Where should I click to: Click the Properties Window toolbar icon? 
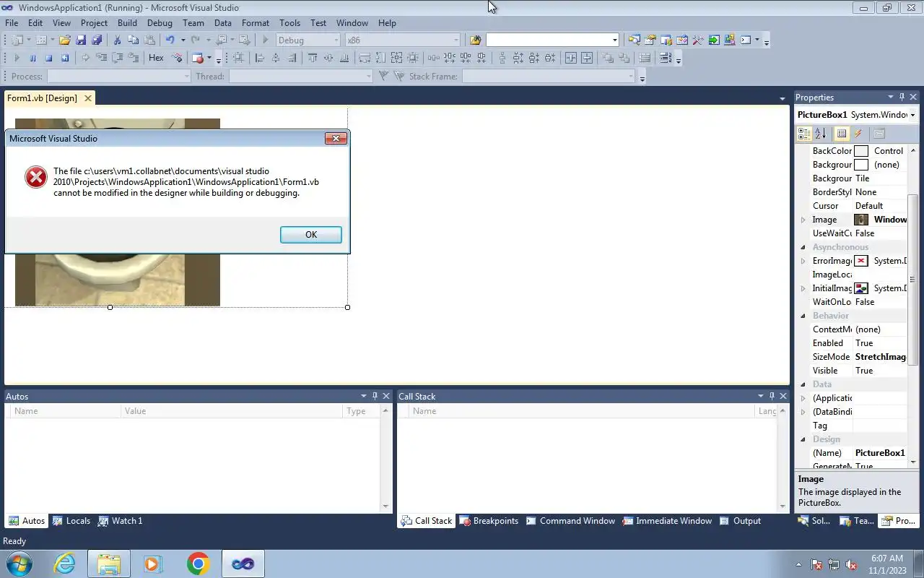pos(650,40)
